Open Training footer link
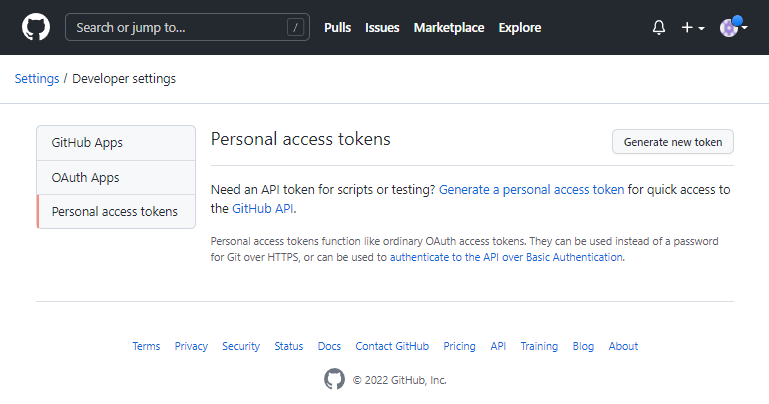 pyautogui.click(x=539, y=346)
